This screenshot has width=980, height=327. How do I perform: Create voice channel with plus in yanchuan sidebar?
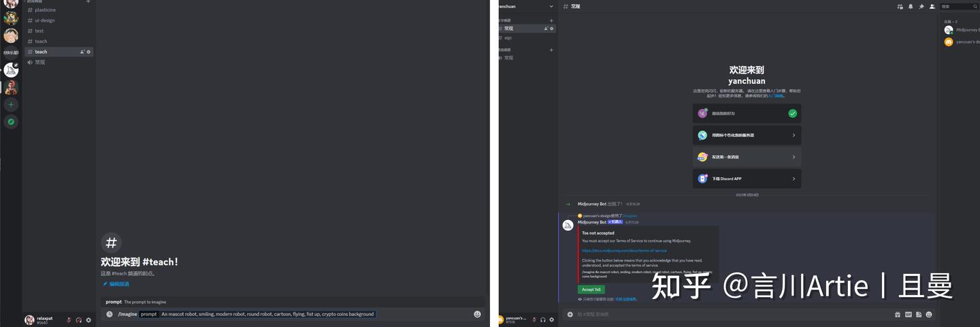[551, 50]
